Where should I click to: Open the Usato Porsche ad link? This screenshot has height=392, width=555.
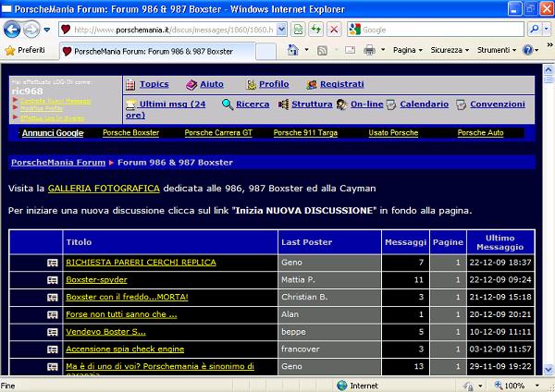tap(393, 133)
